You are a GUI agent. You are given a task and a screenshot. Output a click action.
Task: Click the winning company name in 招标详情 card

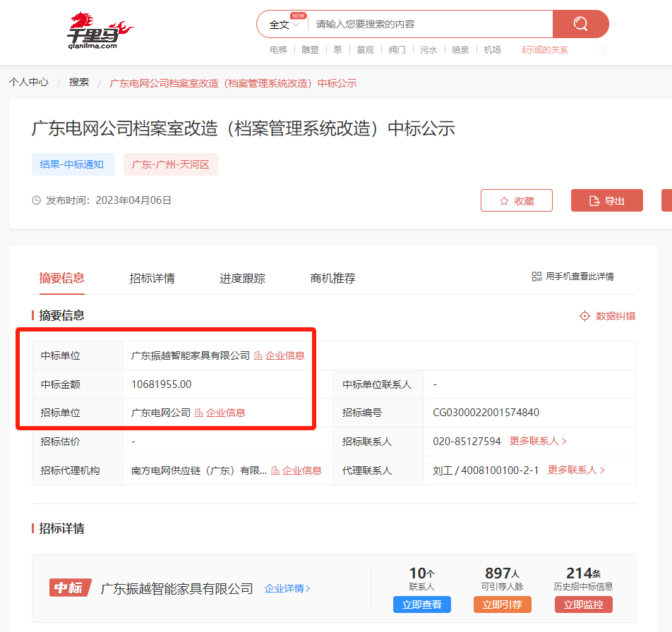click(x=176, y=588)
